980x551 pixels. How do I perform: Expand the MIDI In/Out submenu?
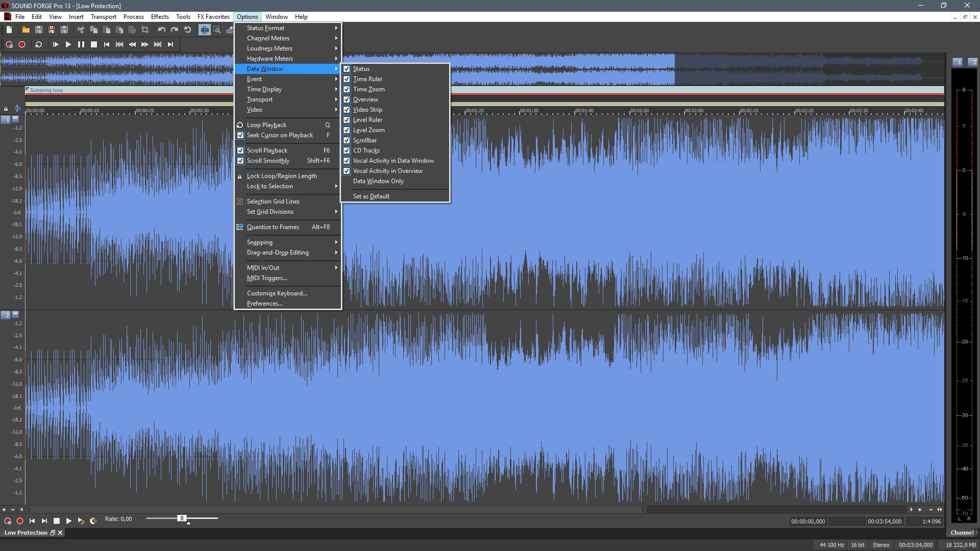[x=288, y=268]
